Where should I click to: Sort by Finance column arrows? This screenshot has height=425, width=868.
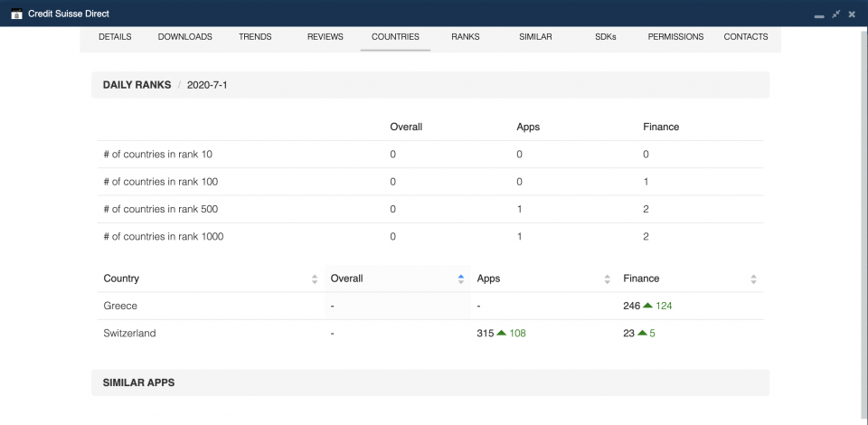coord(753,279)
